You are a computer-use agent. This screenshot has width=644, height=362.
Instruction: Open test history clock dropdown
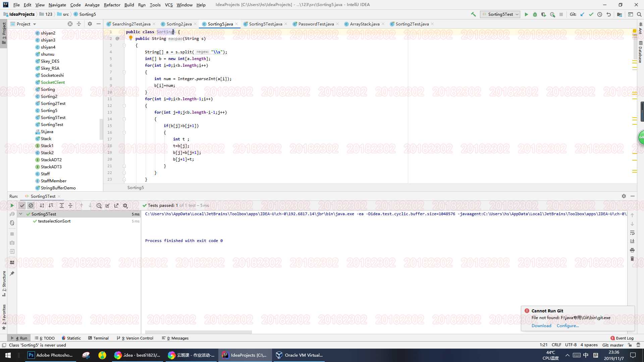pyautogui.click(x=99, y=205)
